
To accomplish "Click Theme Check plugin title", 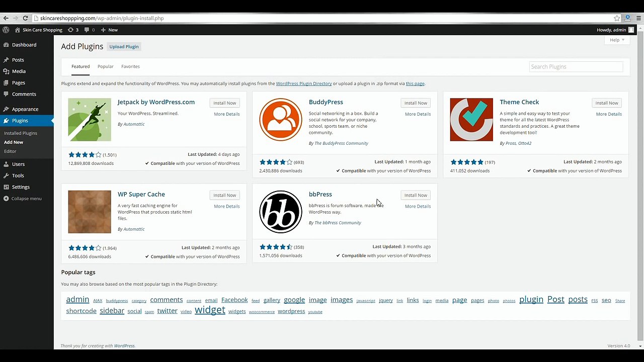I will (519, 102).
